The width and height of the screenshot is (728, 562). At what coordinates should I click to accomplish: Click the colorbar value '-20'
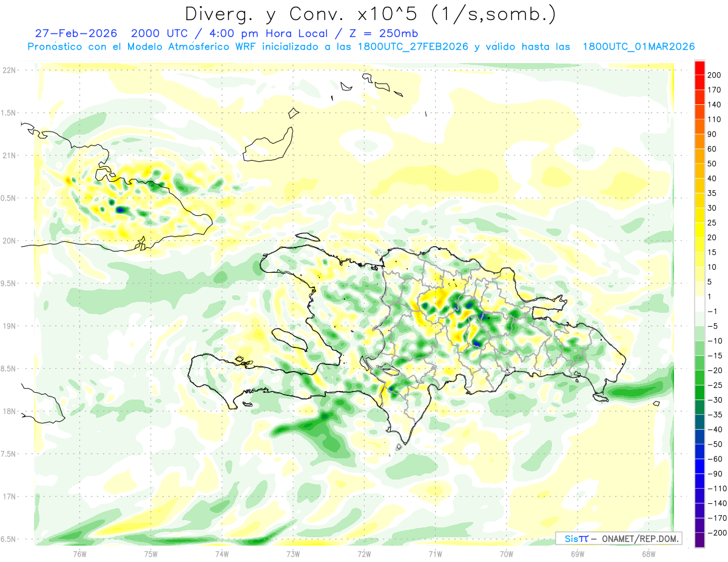tap(715, 370)
